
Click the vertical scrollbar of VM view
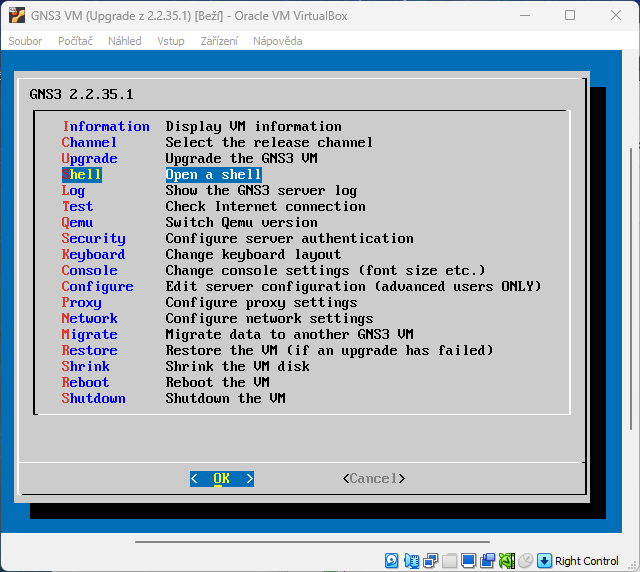631,288
